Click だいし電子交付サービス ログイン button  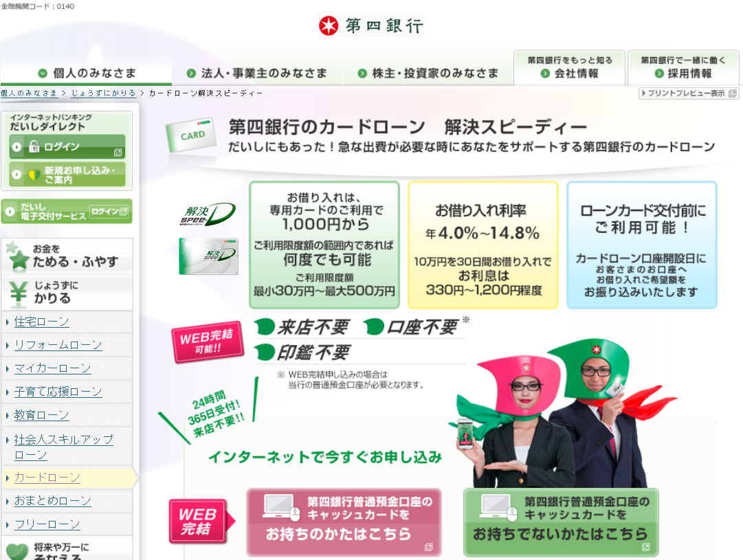coord(67,212)
